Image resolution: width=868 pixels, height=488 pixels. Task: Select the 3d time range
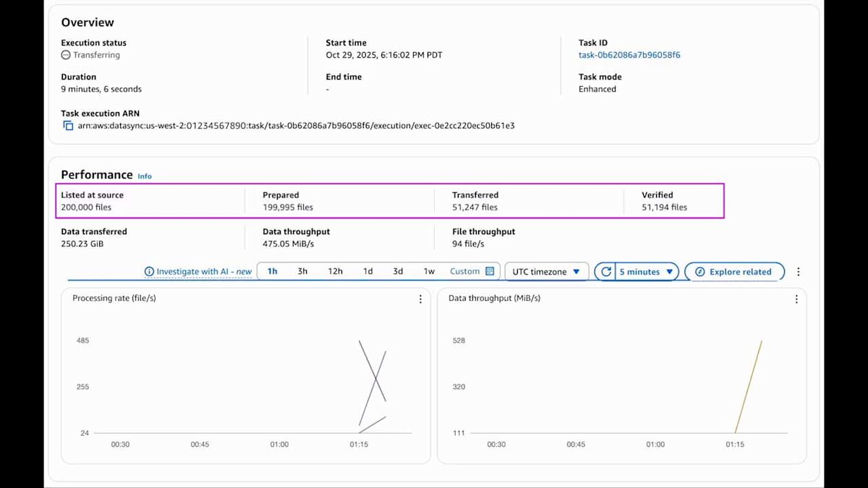[x=398, y=272]
